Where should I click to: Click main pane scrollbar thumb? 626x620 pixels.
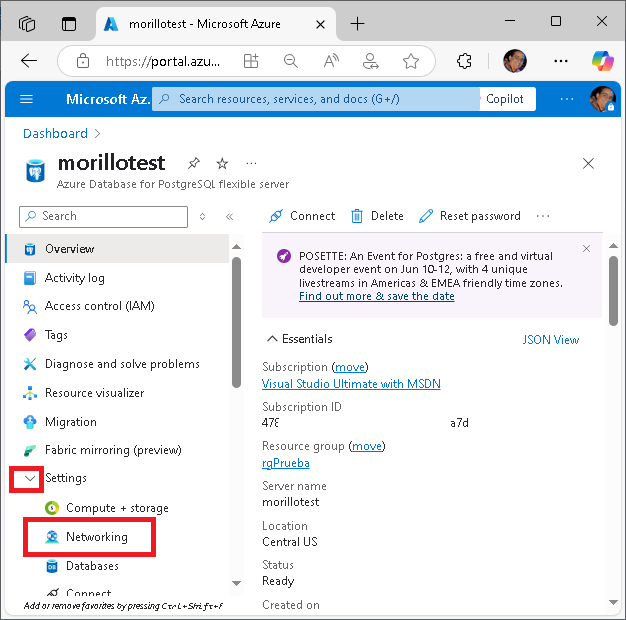(614, 291)
